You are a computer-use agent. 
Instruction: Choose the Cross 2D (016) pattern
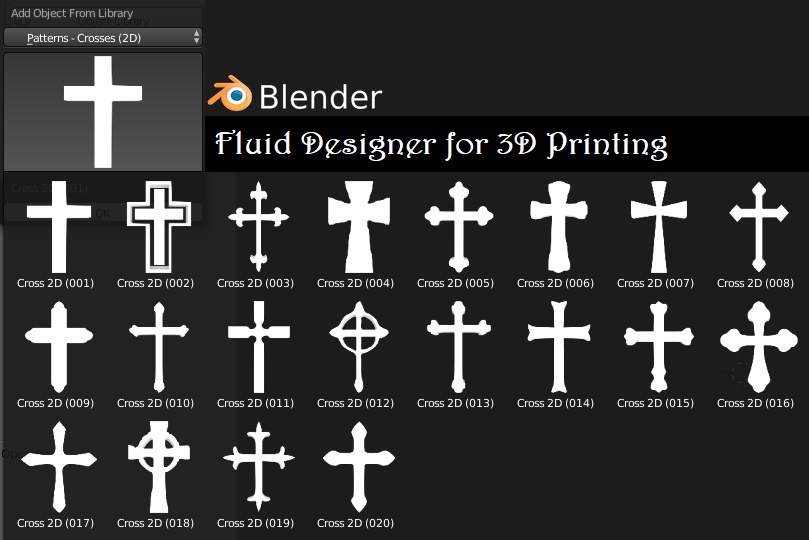(x=758, y=346)
